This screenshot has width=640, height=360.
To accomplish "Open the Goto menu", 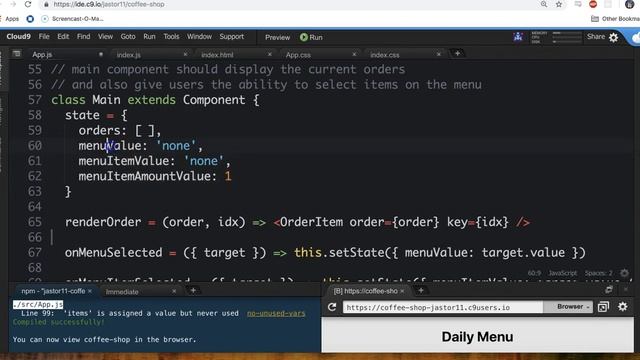I will coord(128,37).
